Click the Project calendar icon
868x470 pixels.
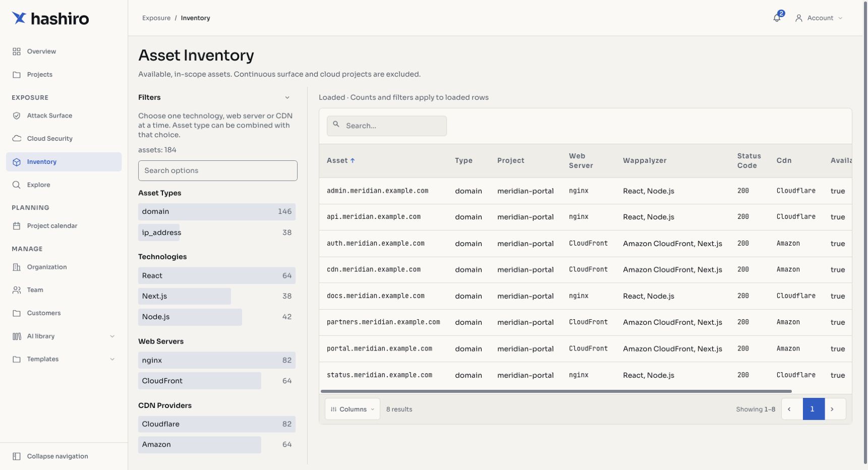[x=17, y=226]
